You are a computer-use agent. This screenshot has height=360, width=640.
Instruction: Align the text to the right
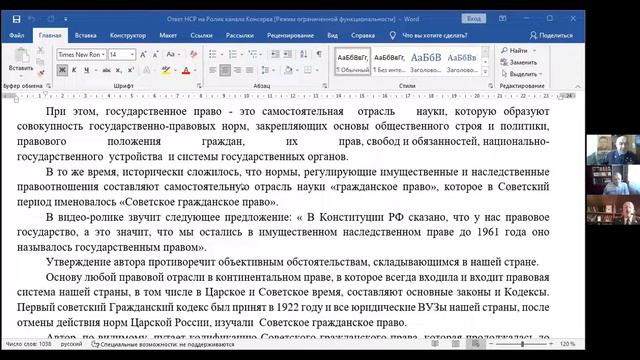click(237, 70)
